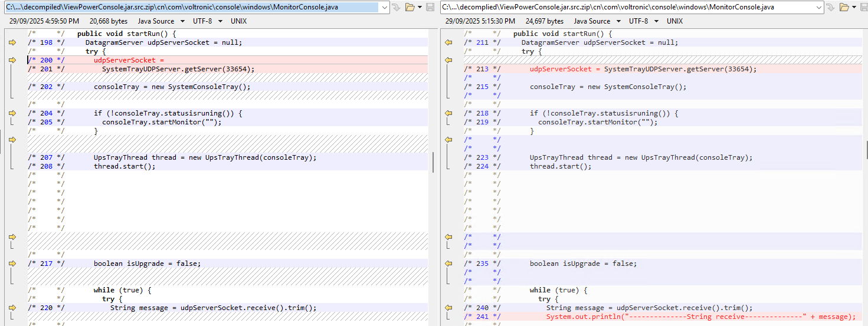This screenshot has width=868, height=326.
Task: Copy right line 235 to left with gutter arrow
Action: pos(448,264)
